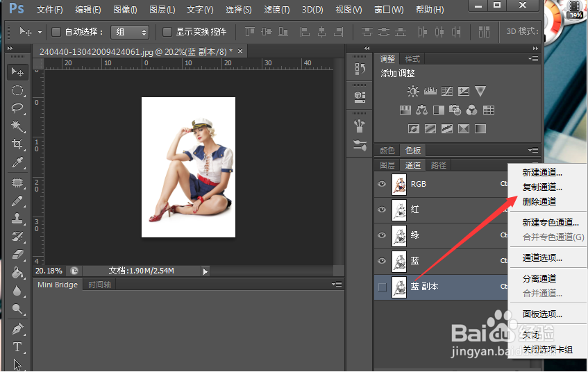Add a Curves adjustment
The height and width of the screenshot is (372, 588).
(447, 91)
